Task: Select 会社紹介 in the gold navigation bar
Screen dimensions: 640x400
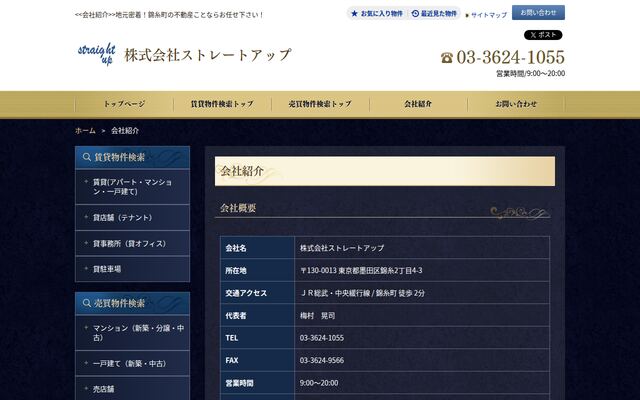Action: 418,104
